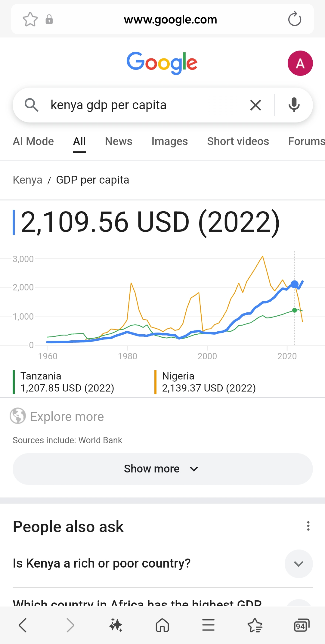Open People also ask options menu
The width and height of the screenshot is (325, 644).
pos(308,526)
